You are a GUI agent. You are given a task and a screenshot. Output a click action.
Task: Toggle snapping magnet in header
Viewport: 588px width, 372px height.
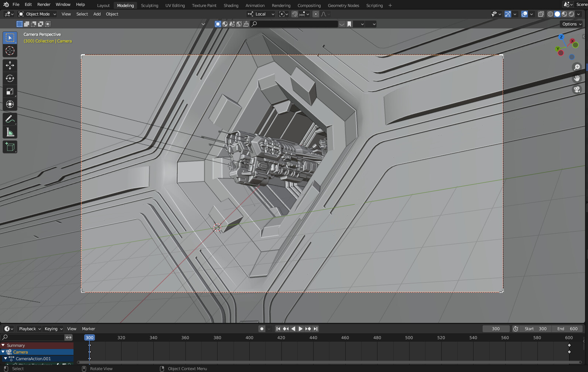(x=294, y=14)
